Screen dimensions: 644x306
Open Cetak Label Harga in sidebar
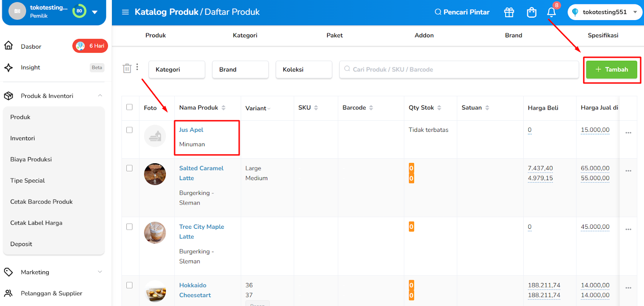(36, 223)
